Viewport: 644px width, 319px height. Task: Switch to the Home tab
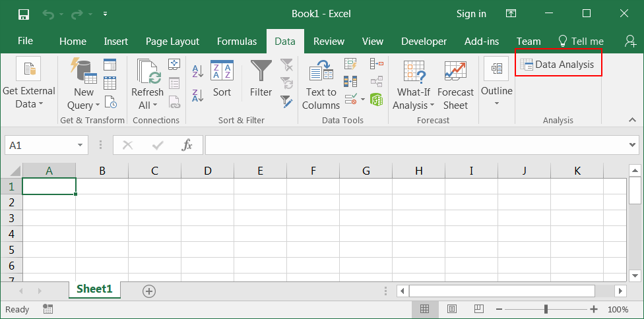coord(73,42)
